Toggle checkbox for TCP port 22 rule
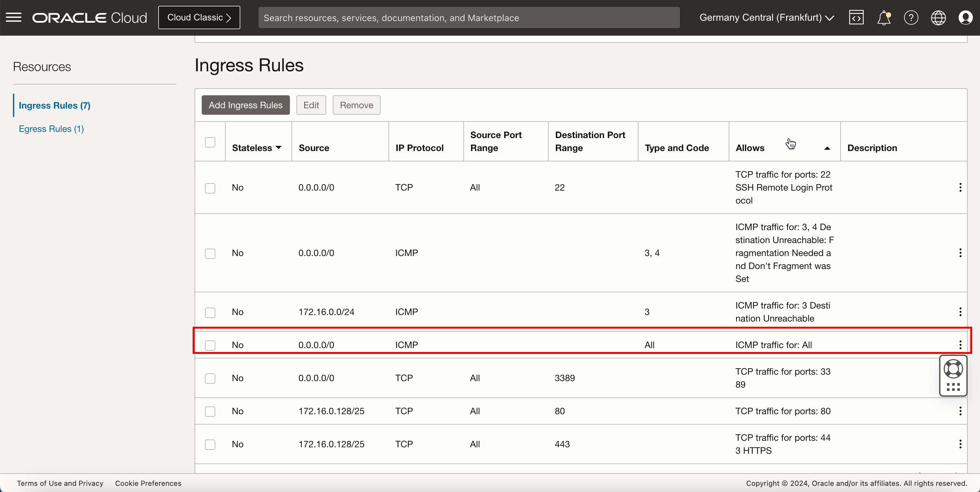 pos(210,188)
